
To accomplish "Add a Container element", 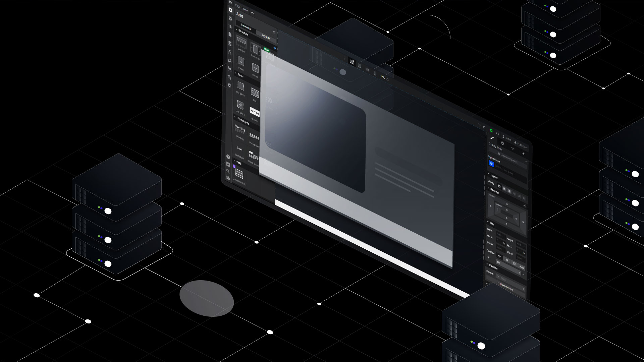I will click(256, 51).
